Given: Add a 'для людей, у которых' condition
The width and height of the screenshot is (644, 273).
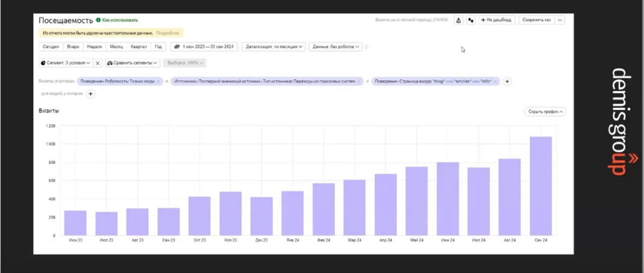Looking at the screenshot, I should (91, 94).
